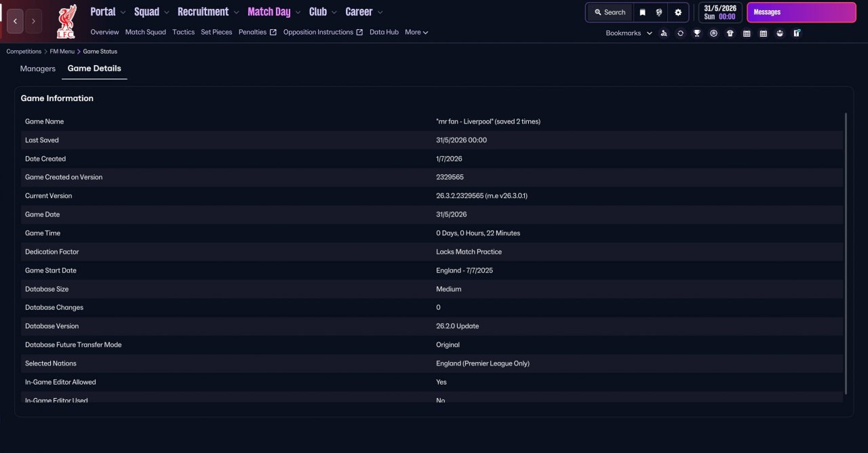Expand the Recruitment menu chevron
868x453 pixels.
pyautogui.click(x=236, y=12)
